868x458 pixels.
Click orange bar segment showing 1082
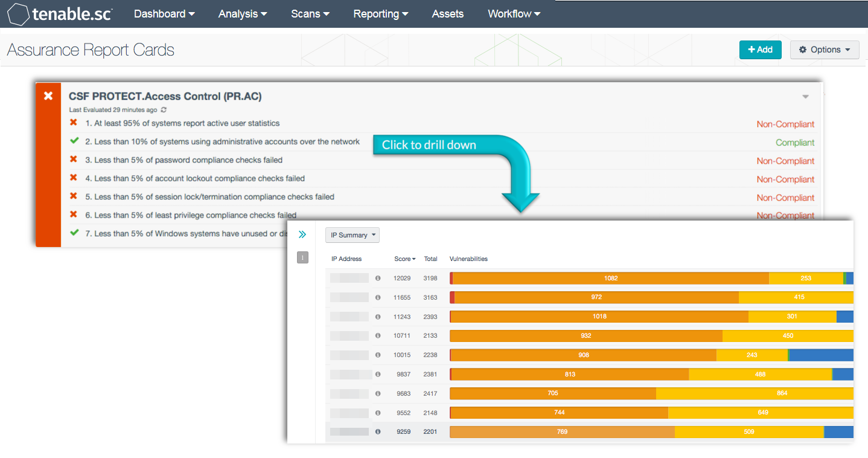(x=611, y=278)
